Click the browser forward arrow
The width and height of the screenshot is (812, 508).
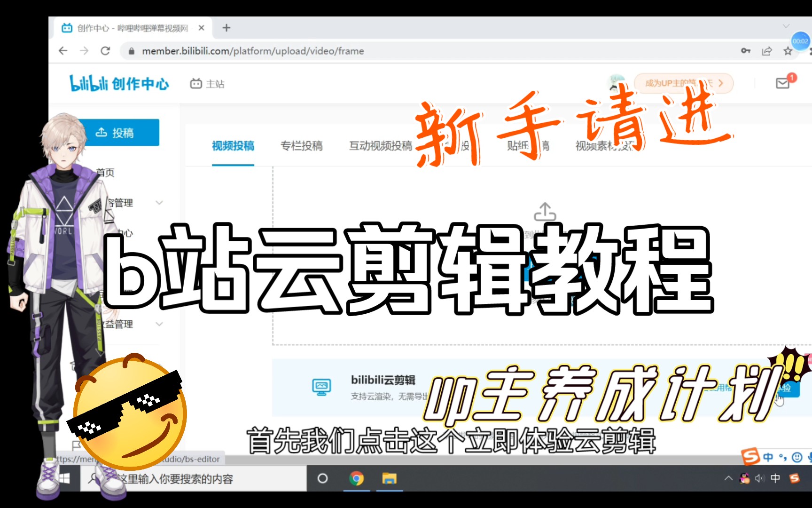[84, 51]
